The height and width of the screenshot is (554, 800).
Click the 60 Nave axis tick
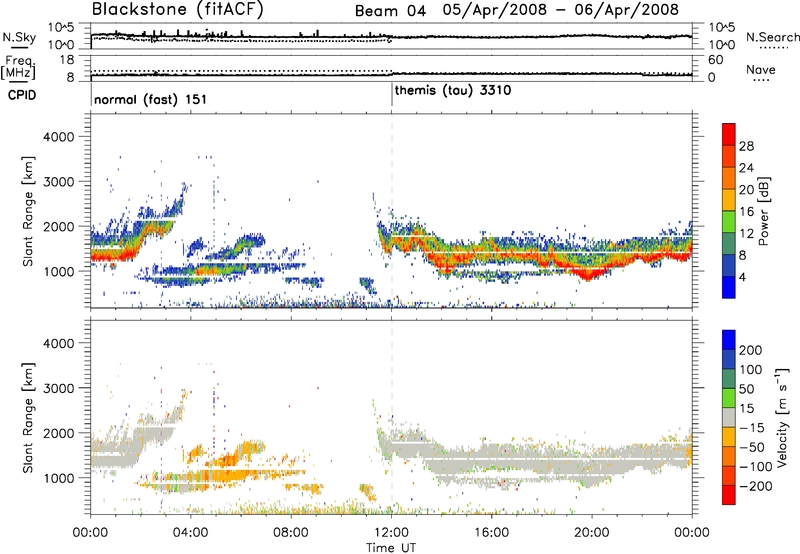click(716, 60)
